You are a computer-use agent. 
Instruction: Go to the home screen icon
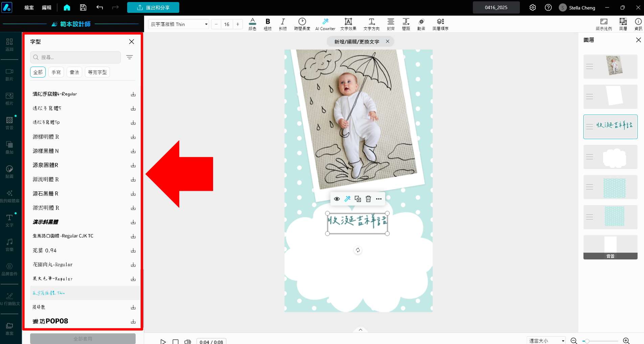click(x=67, y=7)
